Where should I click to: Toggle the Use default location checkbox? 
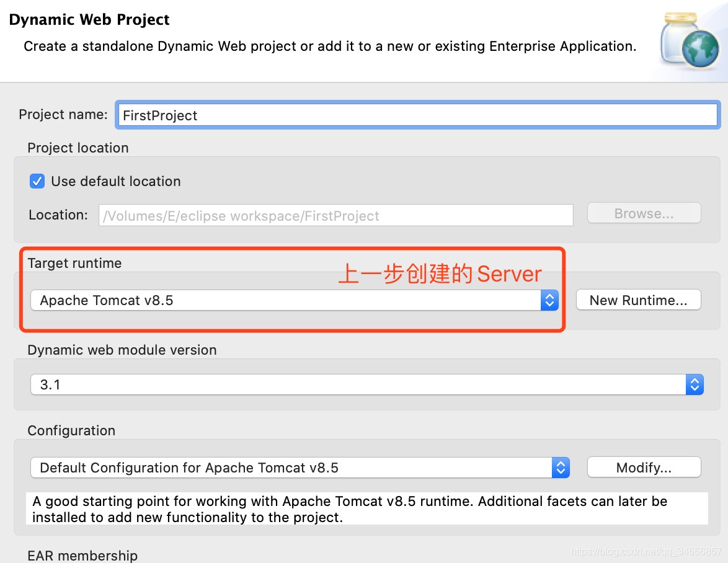tap(37, 181)
